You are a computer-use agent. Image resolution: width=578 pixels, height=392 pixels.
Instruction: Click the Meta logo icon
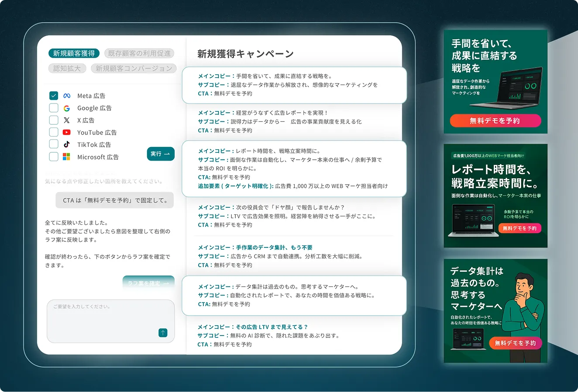(x=67, y=96)
